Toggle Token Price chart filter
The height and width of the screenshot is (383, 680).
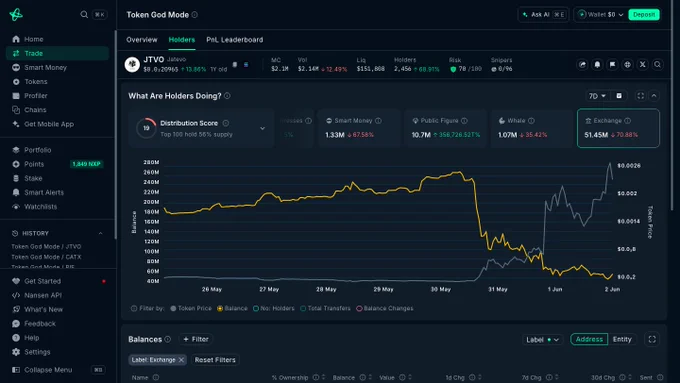tap(191, 308)
